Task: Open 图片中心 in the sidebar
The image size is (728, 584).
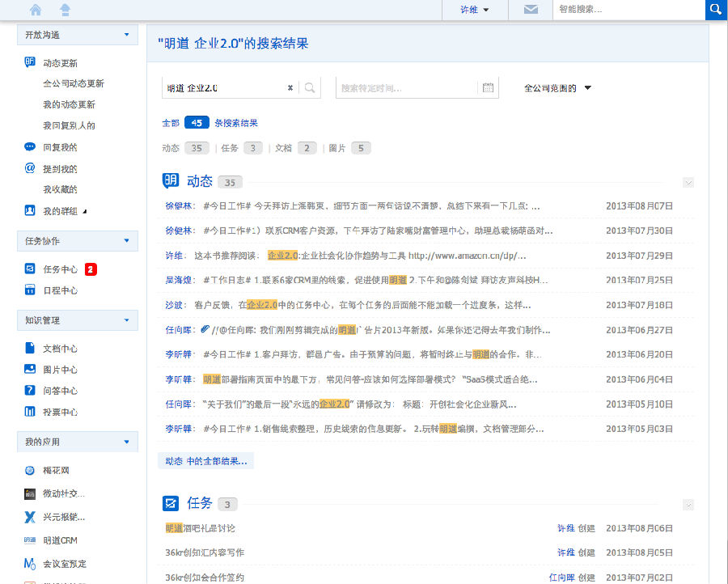Action: click(x=60, y=370)
